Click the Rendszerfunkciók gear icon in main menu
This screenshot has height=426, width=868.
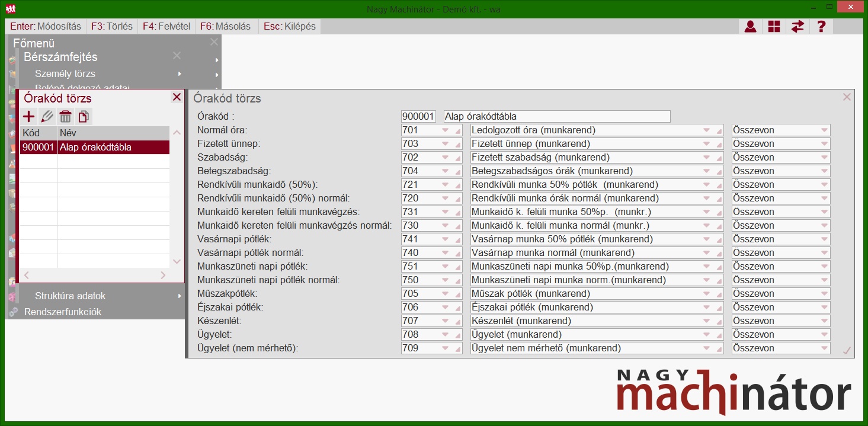tap(14, 312)
